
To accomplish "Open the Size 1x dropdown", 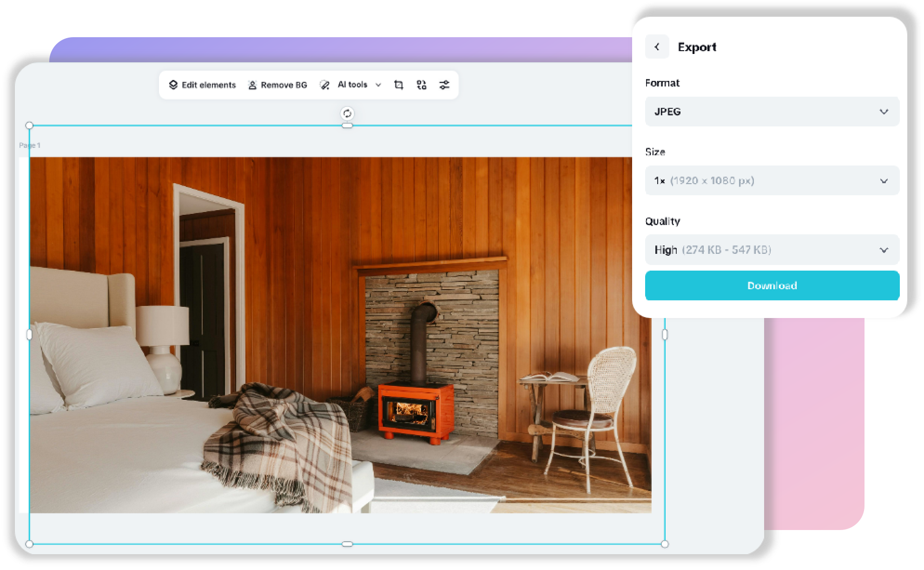I will (x=772, y=181).
